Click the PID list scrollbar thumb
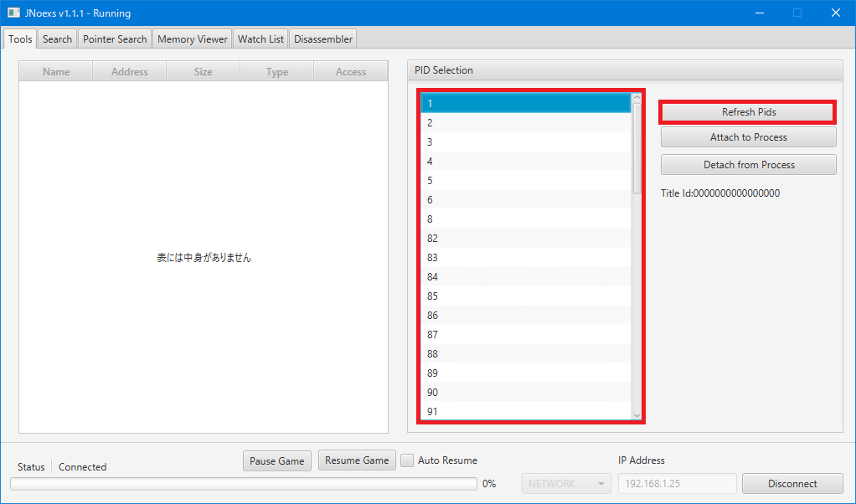The height and width of the screenshot is (504, 856). pyautogui.click(x=637, y=148)
